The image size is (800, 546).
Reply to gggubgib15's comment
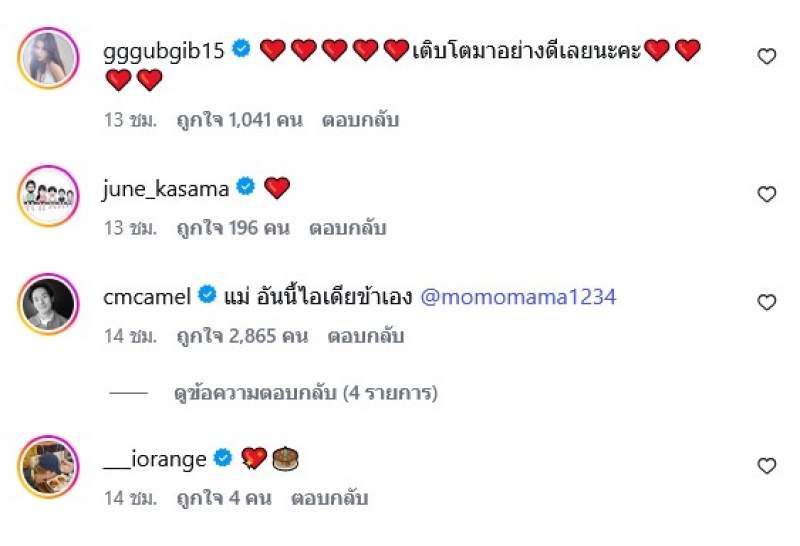[x=360, y=120]
